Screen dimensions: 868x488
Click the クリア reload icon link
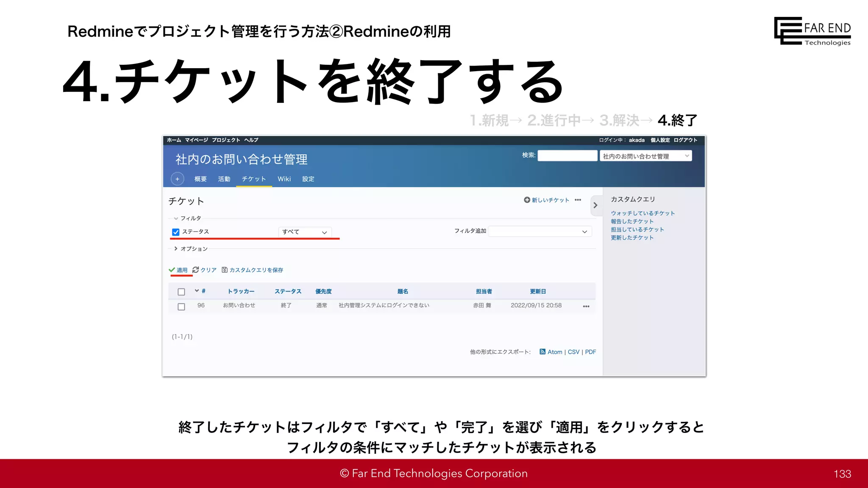(x=204, y=270)
